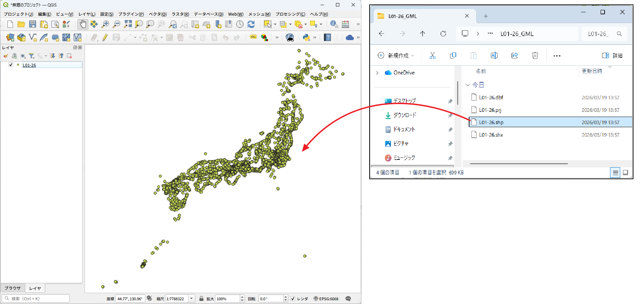Viewport: 644px width, 304px height.
Task: Save project with the floppy disk icon
Action: [x=33, y=24]
